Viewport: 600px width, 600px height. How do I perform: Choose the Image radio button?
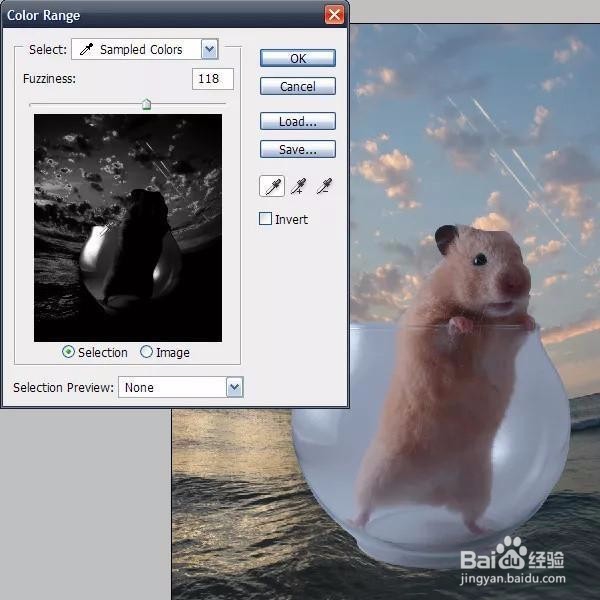146,352
